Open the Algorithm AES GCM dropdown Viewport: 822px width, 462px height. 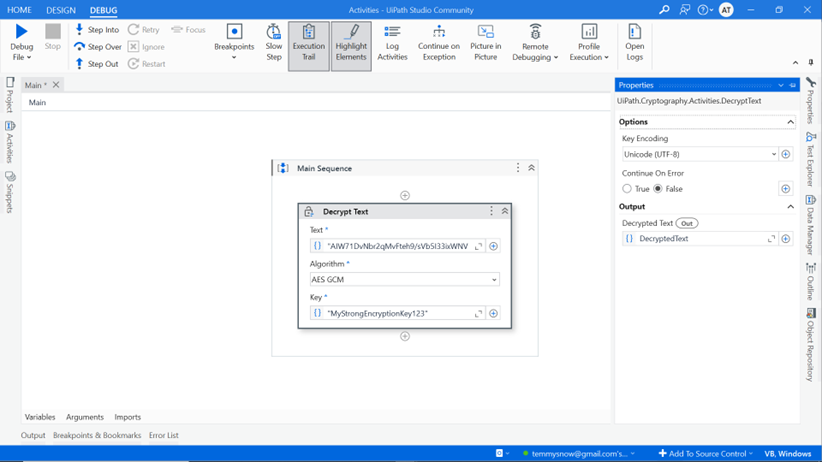[x=405, y=280]
